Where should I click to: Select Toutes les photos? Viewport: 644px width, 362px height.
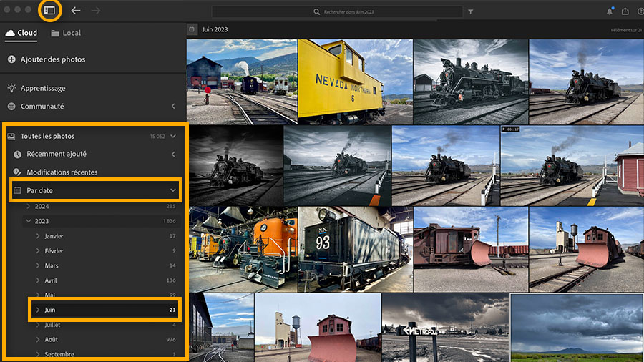click(x=47, y=136)
